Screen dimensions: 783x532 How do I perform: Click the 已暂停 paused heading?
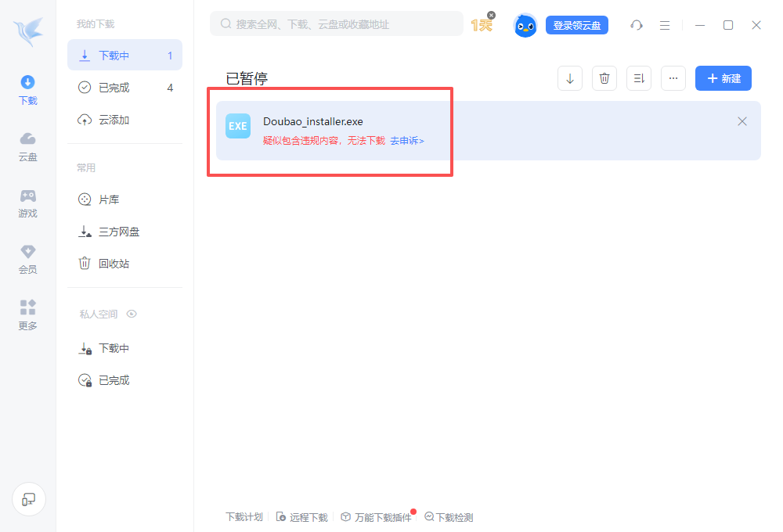pyautogui.click(x=247, y=78)
